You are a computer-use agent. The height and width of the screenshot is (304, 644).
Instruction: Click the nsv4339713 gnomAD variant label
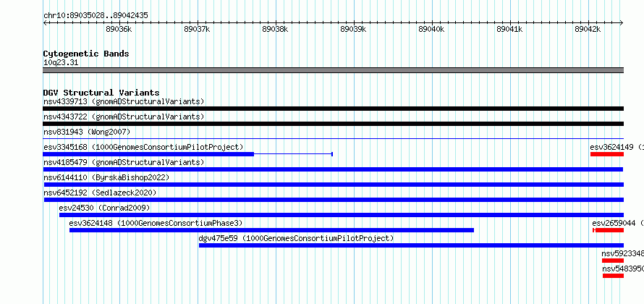tap(124, 101)
